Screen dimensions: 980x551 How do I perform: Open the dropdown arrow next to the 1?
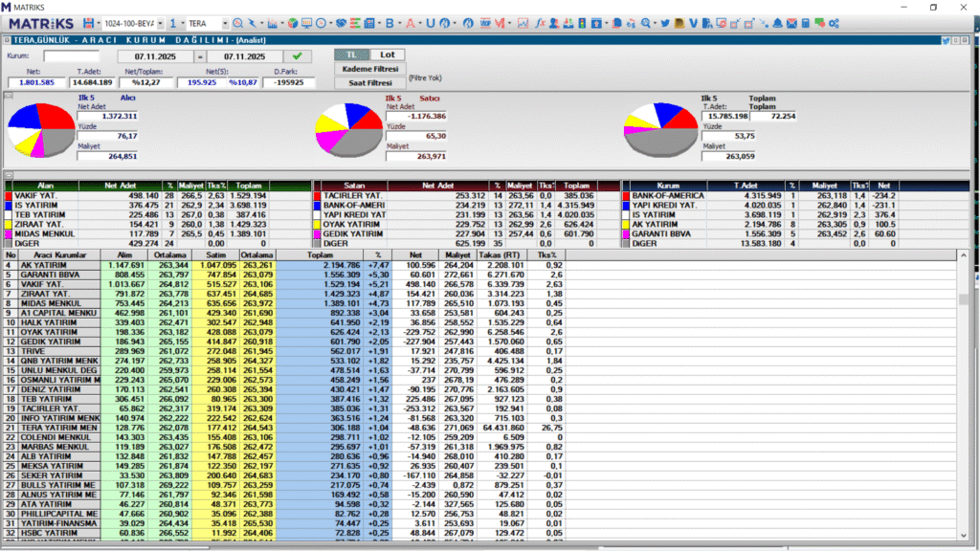click(183, 23)
